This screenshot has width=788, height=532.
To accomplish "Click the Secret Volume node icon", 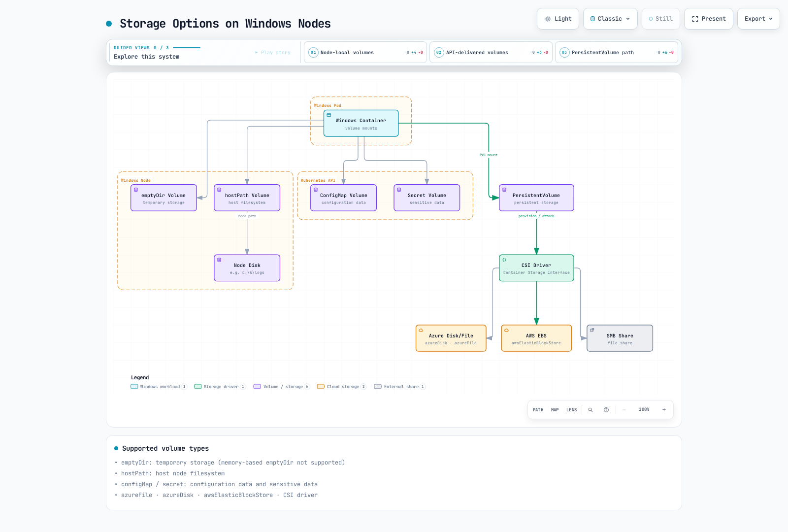I will pos(399,190).
